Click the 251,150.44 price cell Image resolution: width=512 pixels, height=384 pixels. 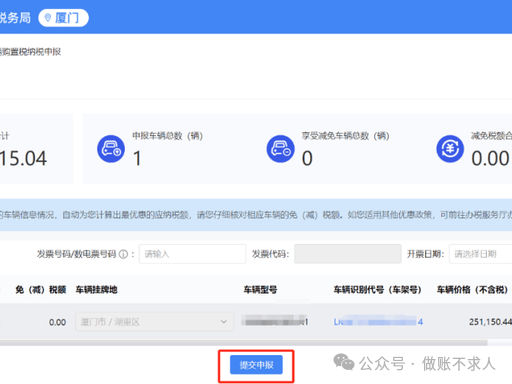490,322
